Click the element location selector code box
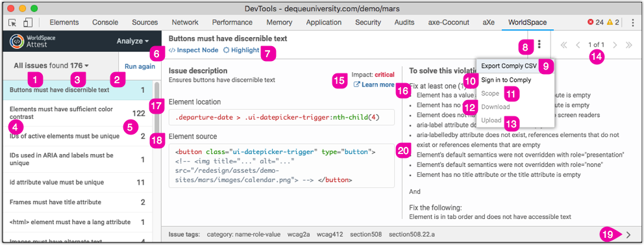Image resolution: width=644 pixels, height=245 pixels. tap(281, 118)
